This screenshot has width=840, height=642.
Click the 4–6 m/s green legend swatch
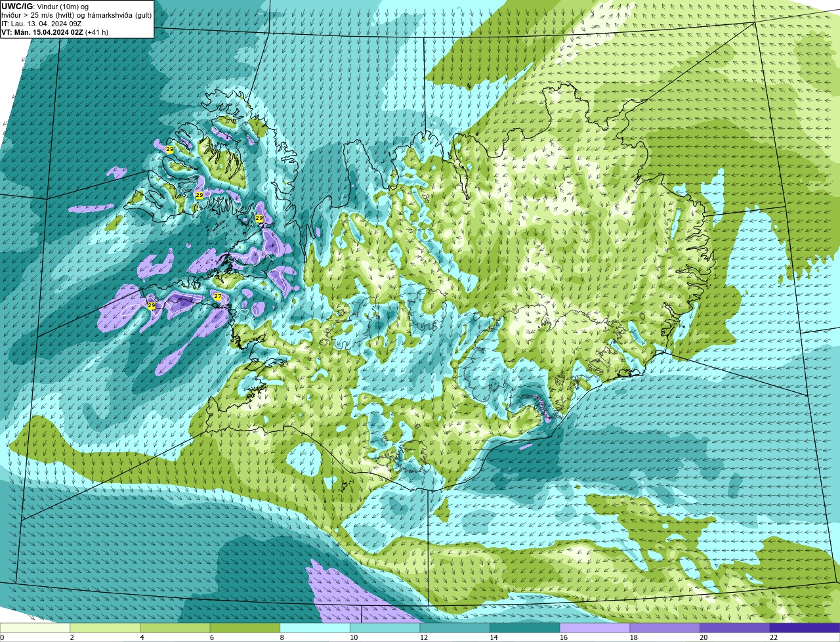175,628
